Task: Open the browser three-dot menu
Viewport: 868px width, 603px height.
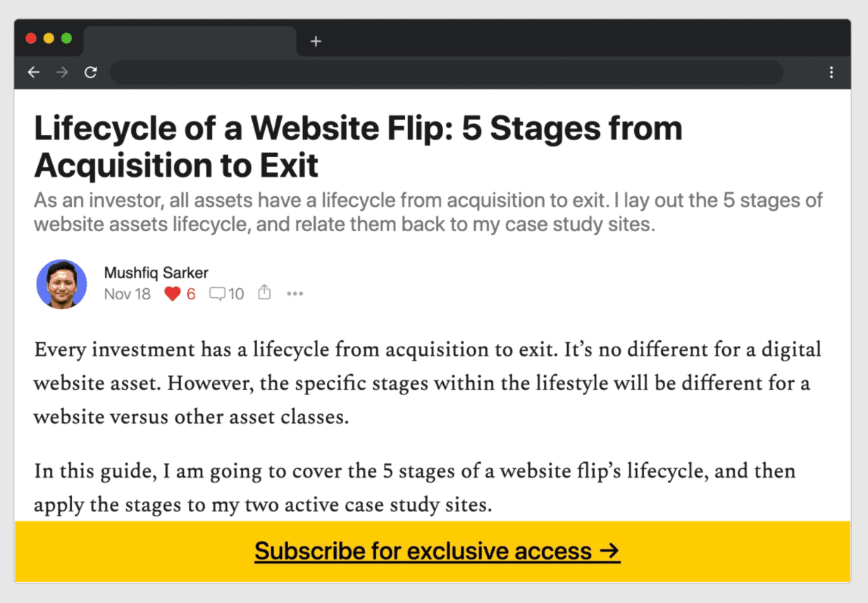Action: 831,72
